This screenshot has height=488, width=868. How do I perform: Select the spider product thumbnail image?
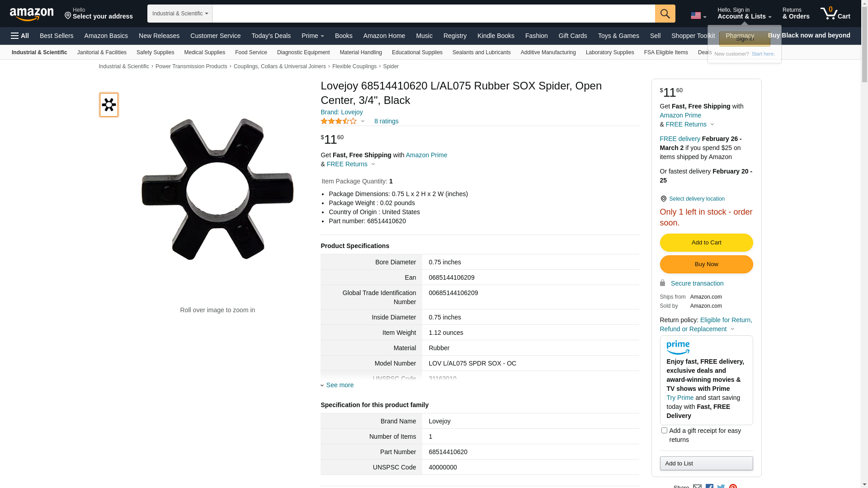pyautogui.click(x=109, y=105)
